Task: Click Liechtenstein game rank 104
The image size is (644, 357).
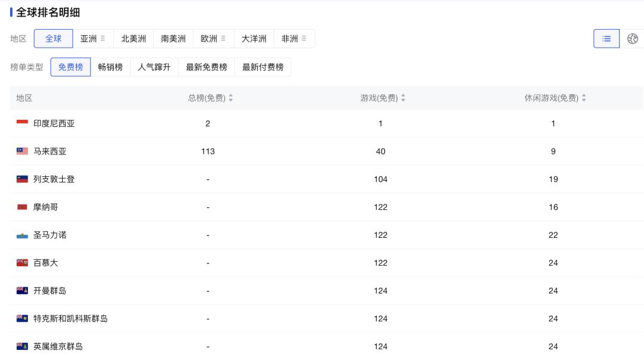Action: click(x=380, y=179)
